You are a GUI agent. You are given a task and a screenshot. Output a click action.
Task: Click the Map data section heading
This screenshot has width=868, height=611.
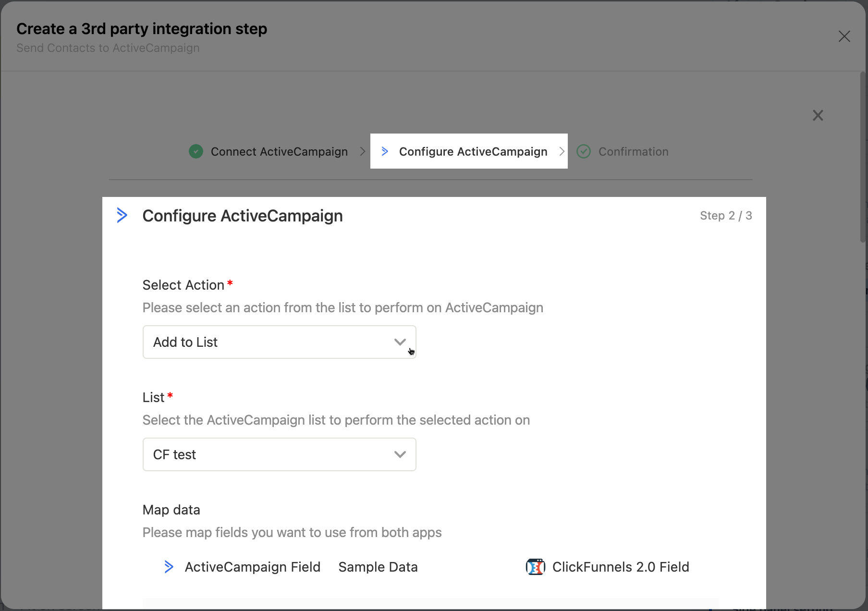point(171,510)
